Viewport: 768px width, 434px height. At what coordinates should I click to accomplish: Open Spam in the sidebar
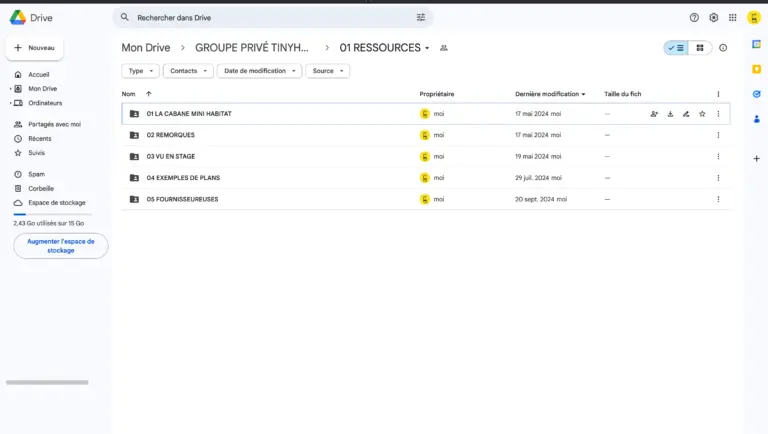(36, 174)
